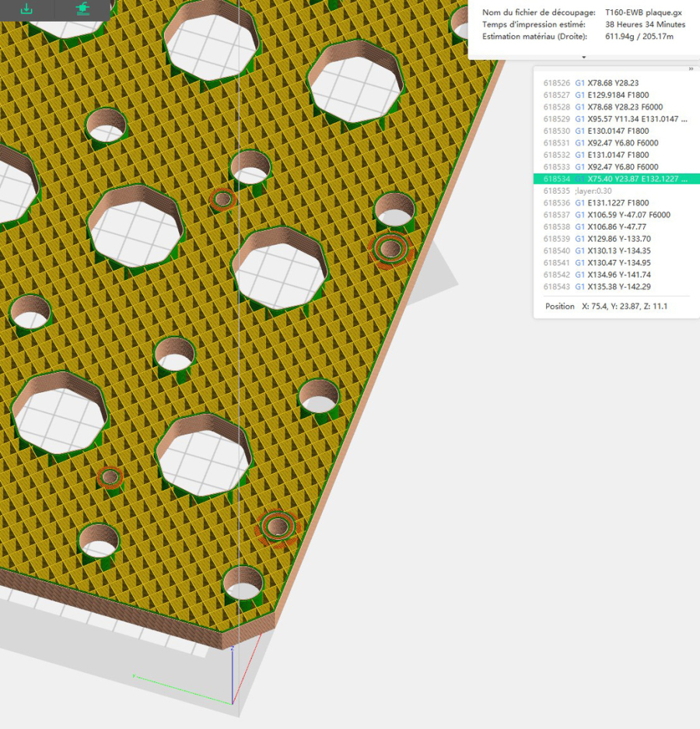Select G-code line 618528
The height and width of the screenshot is (729, 700).
coord(614,107)
